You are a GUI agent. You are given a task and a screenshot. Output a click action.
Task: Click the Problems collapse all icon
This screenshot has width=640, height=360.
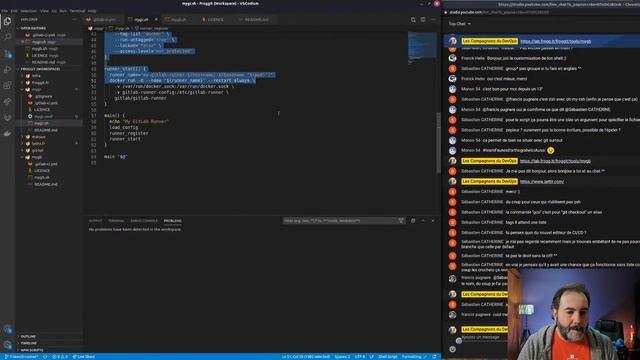[x=413, y=221]
